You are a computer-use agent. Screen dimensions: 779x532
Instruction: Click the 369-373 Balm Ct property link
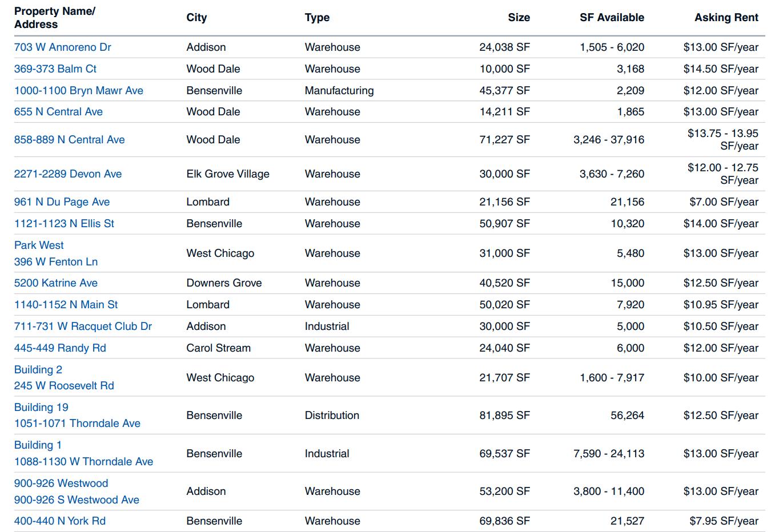point(55,69)
